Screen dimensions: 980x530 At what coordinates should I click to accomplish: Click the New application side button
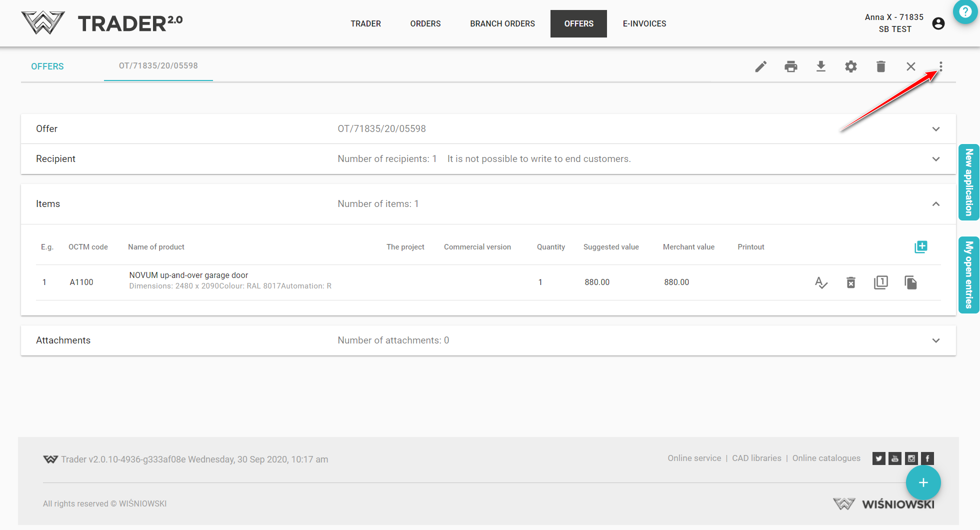pos(968,182)
